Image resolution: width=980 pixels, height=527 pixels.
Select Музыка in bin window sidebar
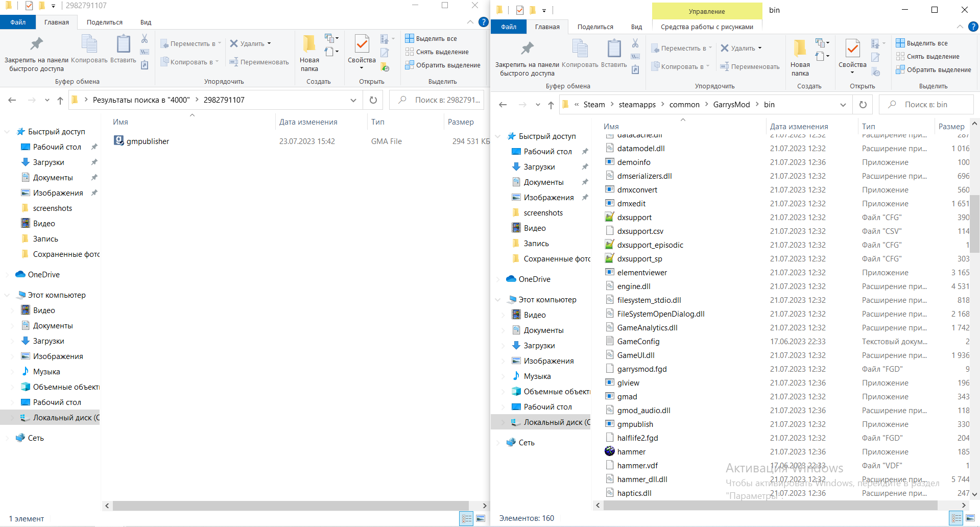(x=537, y=376)
